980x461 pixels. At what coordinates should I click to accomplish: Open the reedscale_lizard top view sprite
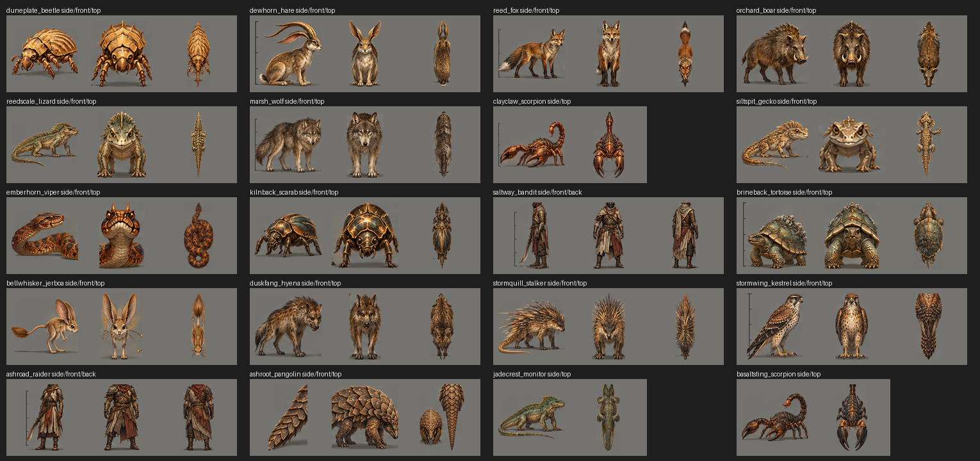[199, 145]
